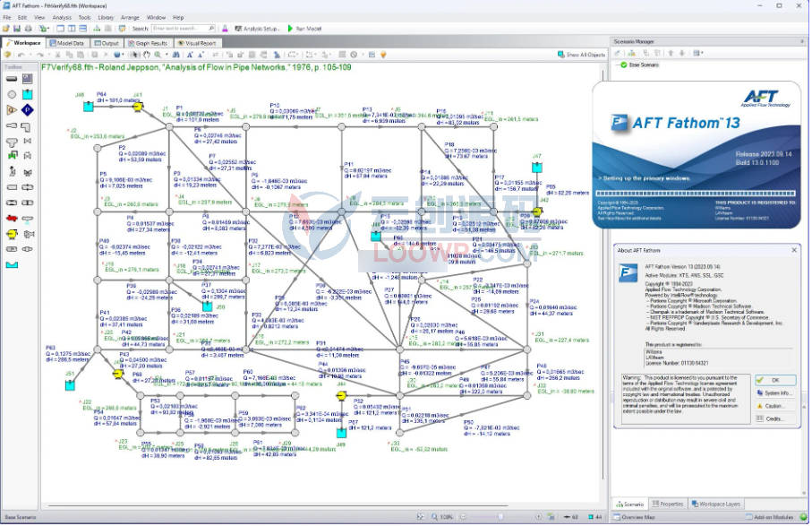Click the Find binoculars icon
The width and height of the screenshot is (812, 526).
(x=176, y=55)
